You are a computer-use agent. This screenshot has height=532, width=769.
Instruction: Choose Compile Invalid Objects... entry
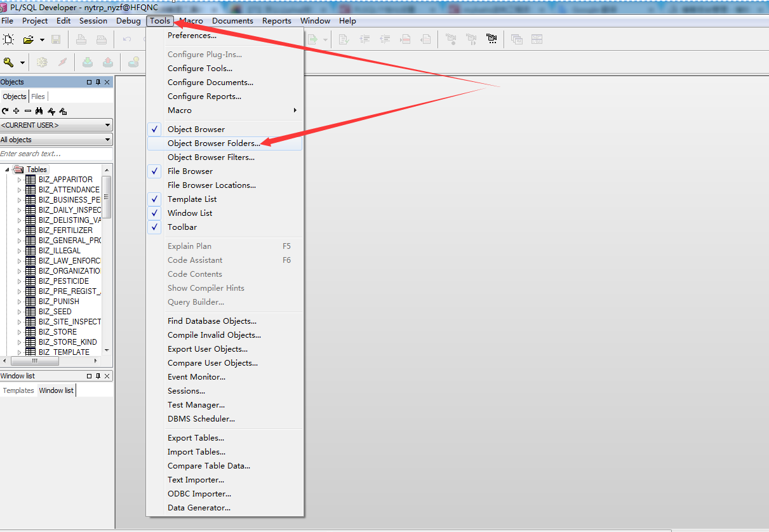(x=225, y=335)
